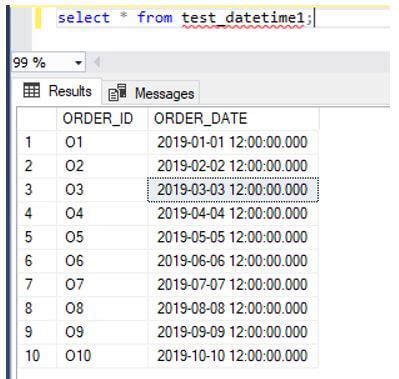Select cell O2 in ORDER_ID

102,166
